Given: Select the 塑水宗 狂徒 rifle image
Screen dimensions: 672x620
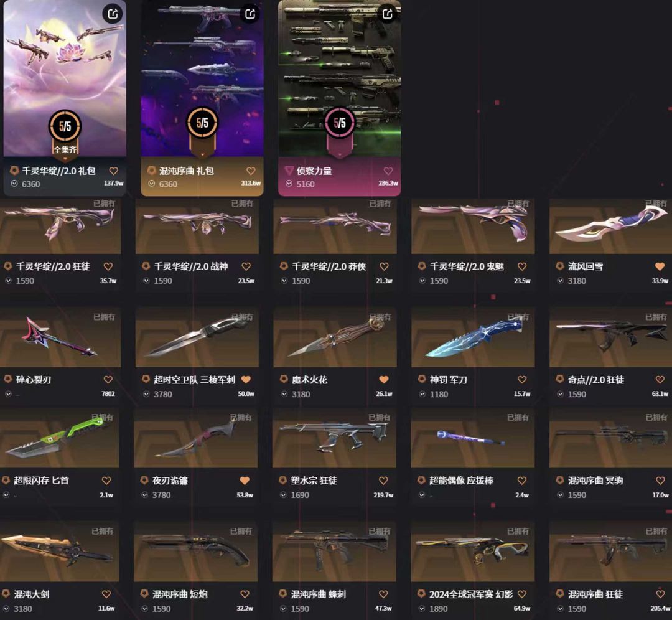Looking at the screenshot, I should [x=334, y=438].
